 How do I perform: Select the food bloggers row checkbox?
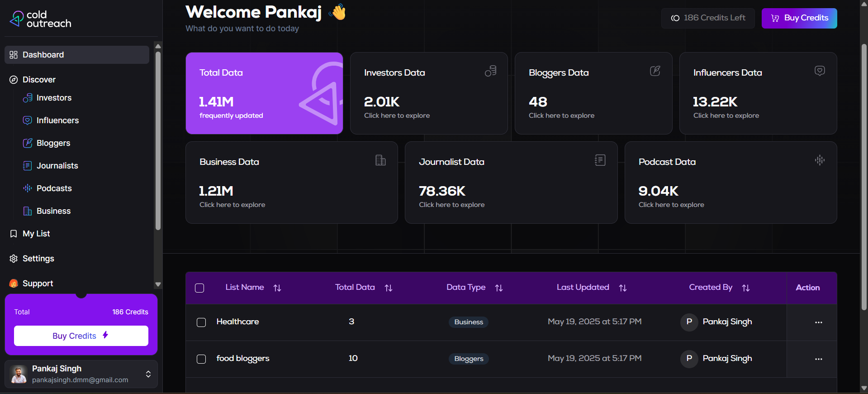[201, 359]
